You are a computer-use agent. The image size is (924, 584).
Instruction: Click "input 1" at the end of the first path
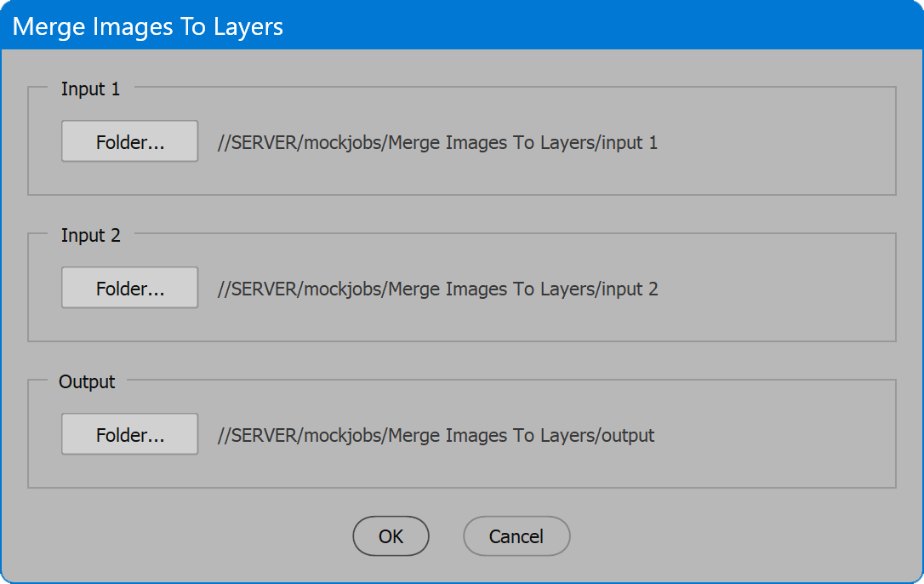pos(630,143)
